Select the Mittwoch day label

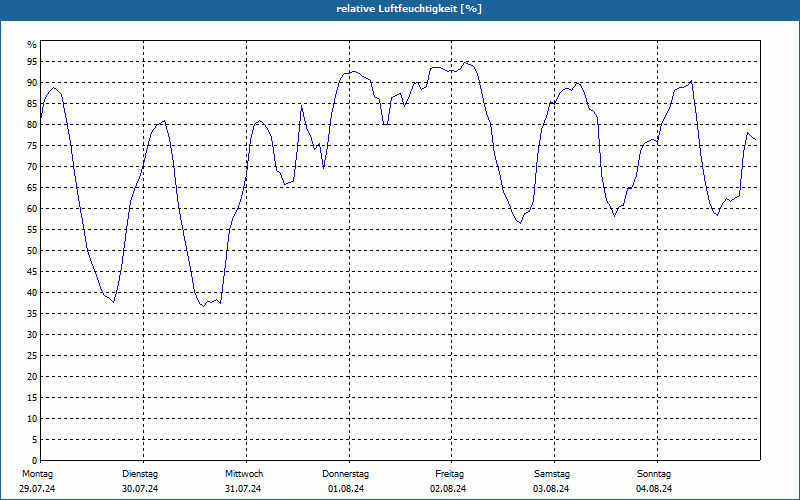click(244, 474)
